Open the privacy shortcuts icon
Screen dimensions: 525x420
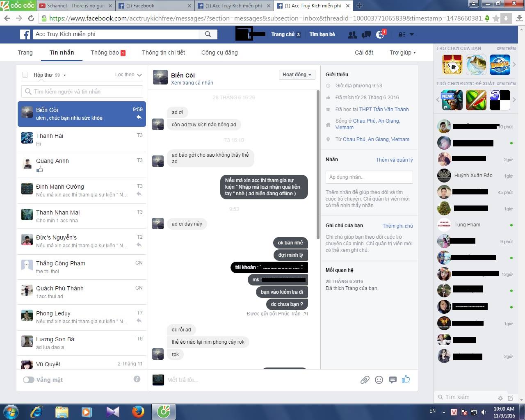[x=402, y=35]
